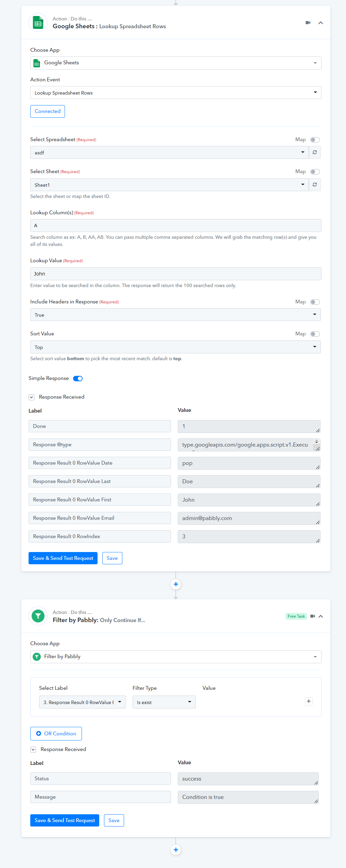Turn off the Simple Response toggle

78,379
